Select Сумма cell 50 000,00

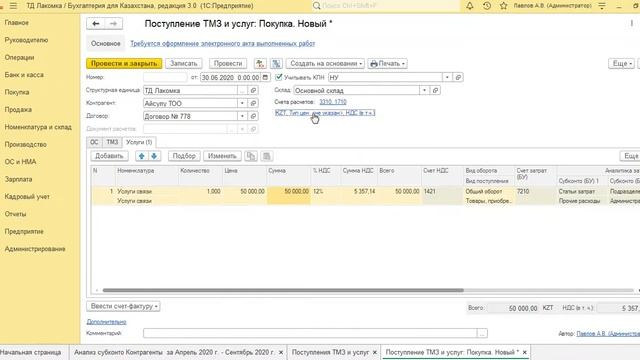click(x=289, y=191)
